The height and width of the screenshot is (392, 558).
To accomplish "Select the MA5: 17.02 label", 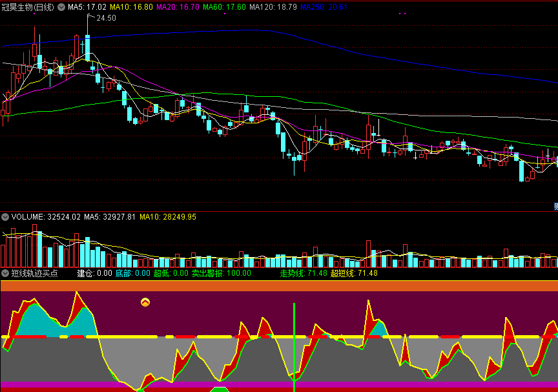I will pos(87,7).
